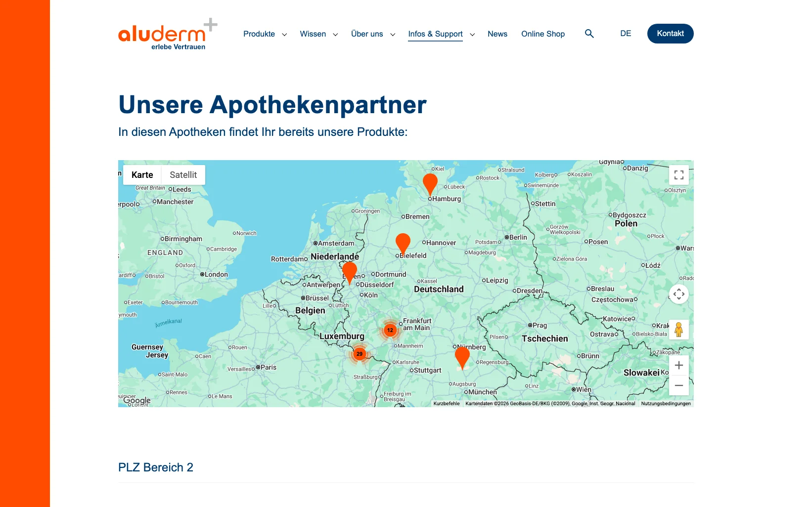Expand the Wissen menu chevron

335,35
